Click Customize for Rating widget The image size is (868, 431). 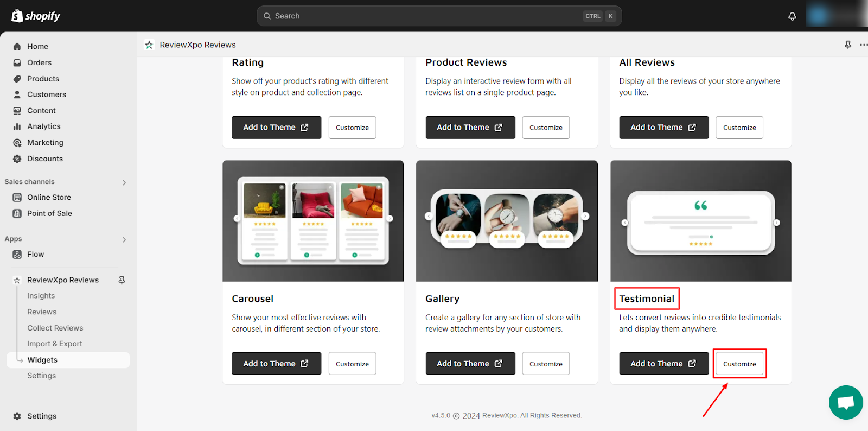[352, 128]
